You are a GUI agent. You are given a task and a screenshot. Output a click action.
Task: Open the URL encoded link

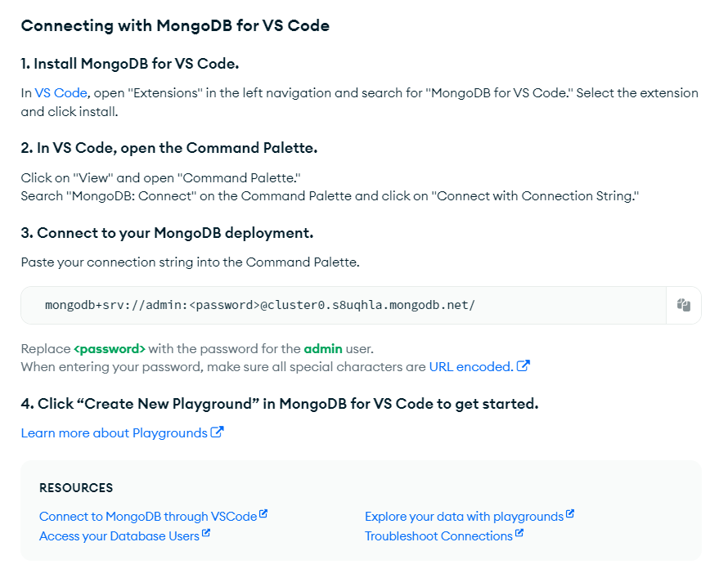tap(471, 366)
